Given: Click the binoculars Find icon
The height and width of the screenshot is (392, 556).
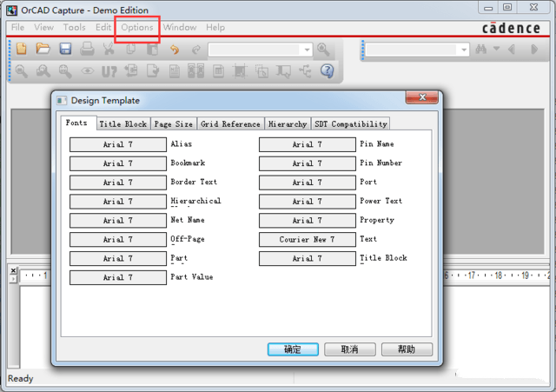Looking at the screenshot, I should tap(480, 49).
